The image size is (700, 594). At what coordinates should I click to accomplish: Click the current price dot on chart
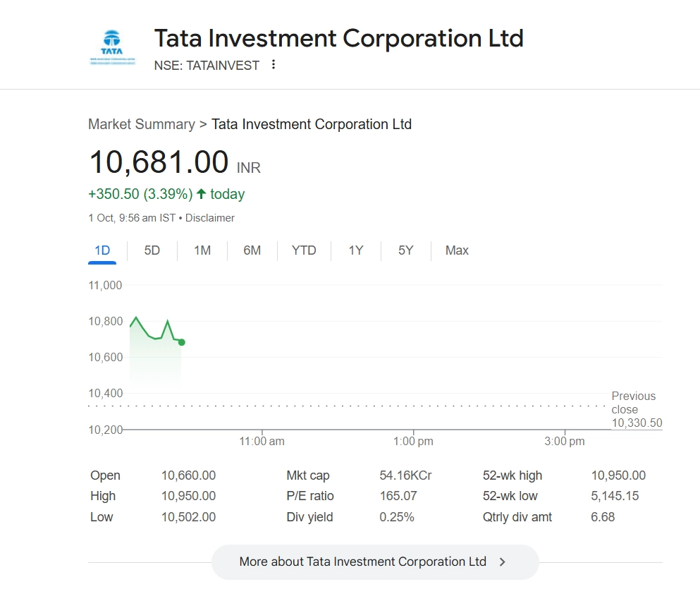point(182,342)
